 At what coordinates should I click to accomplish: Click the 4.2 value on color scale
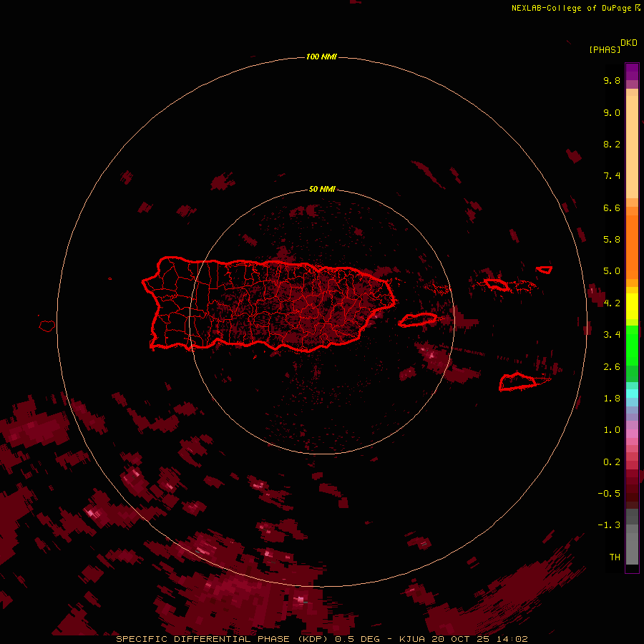(x=612, y=303)
